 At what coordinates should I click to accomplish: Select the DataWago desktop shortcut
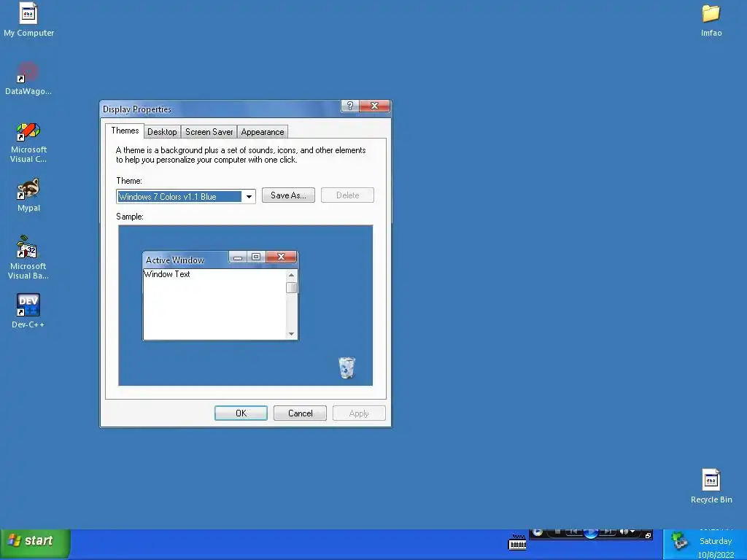tap(28, 79)
